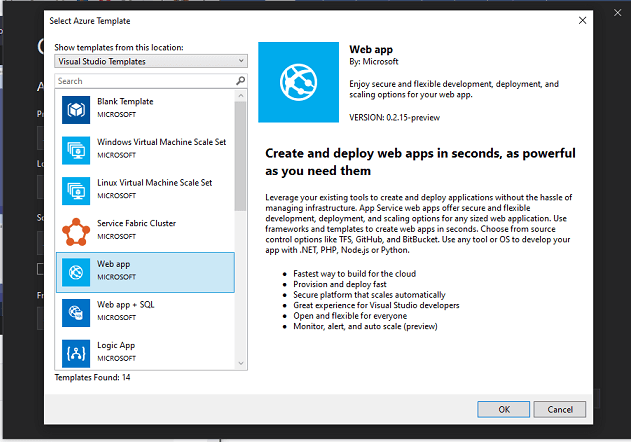Select Windows Virtual Machine Scale Set text
Viewport: 631px width, 442px height.
[161, 142]
